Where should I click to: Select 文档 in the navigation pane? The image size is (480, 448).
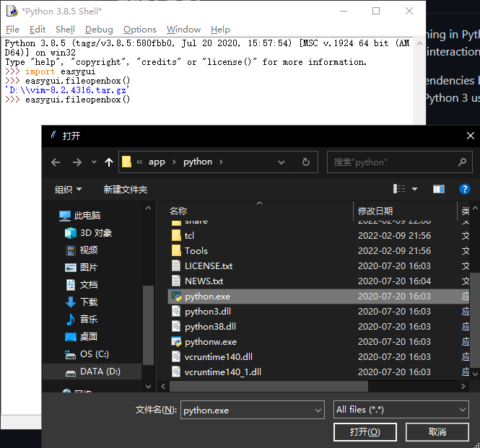click(82, 285)
